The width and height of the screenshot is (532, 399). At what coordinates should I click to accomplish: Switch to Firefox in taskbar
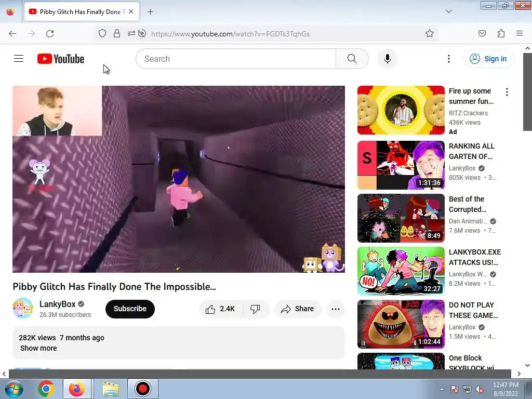77,389
